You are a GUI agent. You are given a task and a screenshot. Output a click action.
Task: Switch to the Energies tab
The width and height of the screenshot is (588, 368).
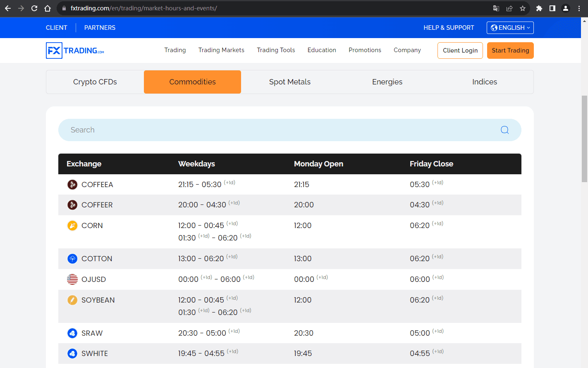(387, 82)
